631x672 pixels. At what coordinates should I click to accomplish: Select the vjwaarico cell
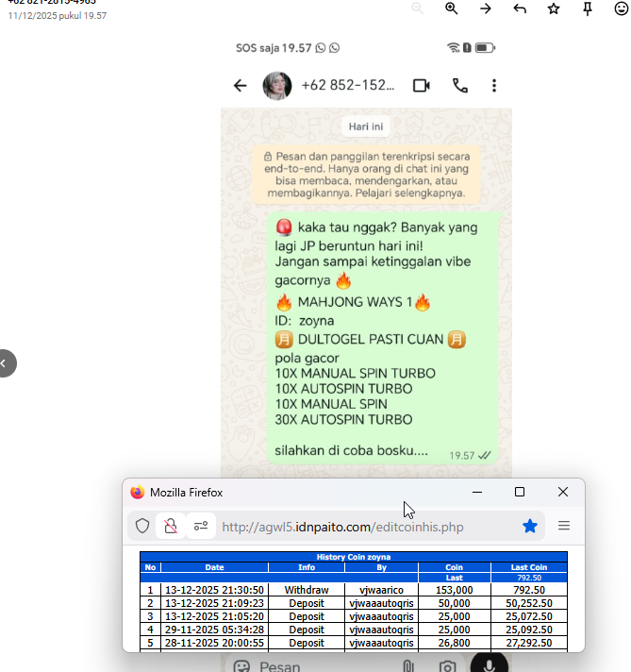pos(381,590)
